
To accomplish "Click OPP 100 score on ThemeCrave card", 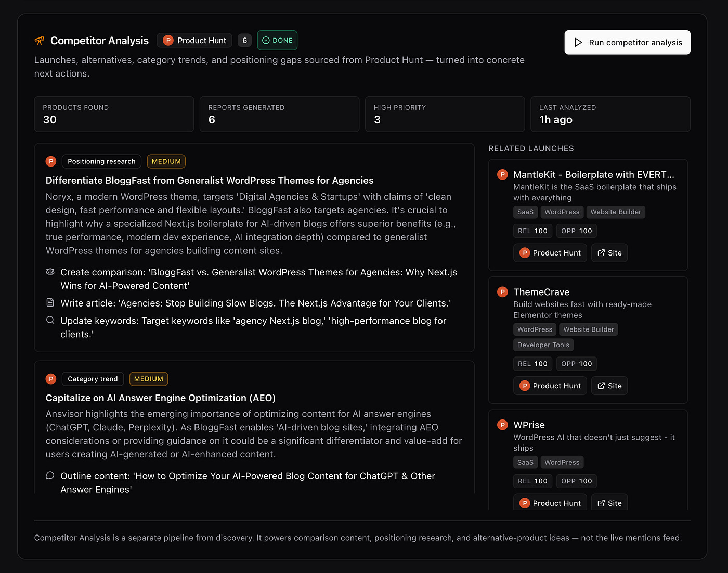I will tap(576, 364).
